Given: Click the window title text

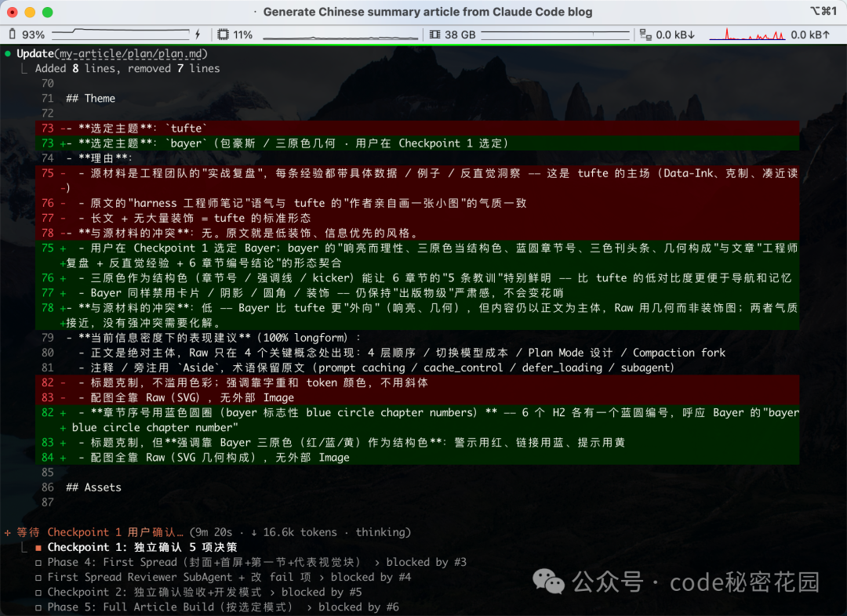Looking at the screenshot, I should pos(427,12).
